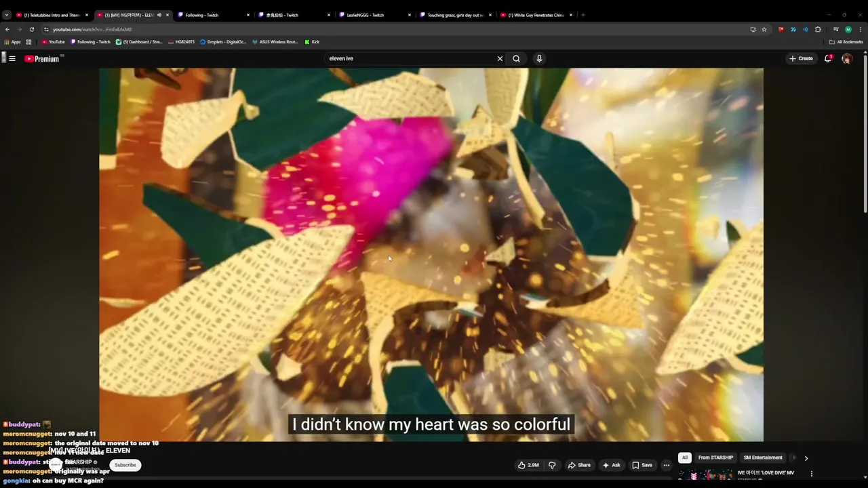The width and height of the screenshot is (868, 488).
Task: Open the YouTube account avatar menu
Action: (847, 59)
